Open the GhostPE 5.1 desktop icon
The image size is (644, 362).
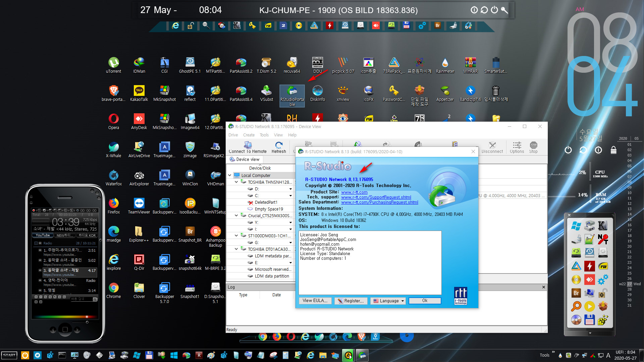click(x=190, y=65)
